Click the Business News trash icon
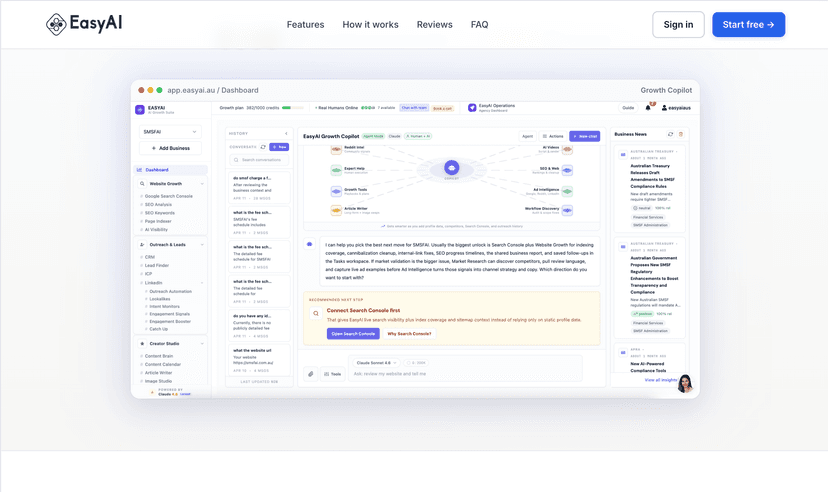Image resolution: width=828 pixels, height=492 pixels. (x=681, y=135)
